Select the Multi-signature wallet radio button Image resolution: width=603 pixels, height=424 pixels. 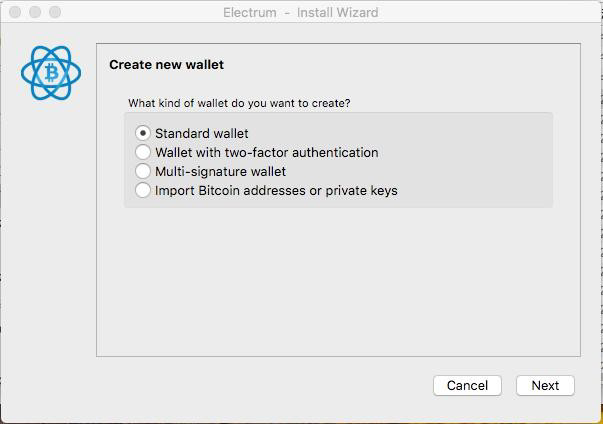143,171
